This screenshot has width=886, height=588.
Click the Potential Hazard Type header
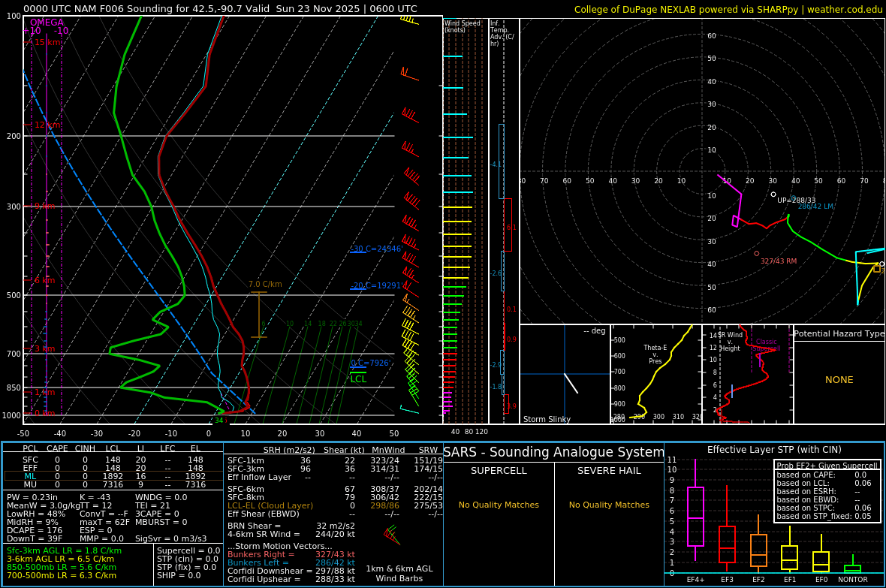coord(839,333)
